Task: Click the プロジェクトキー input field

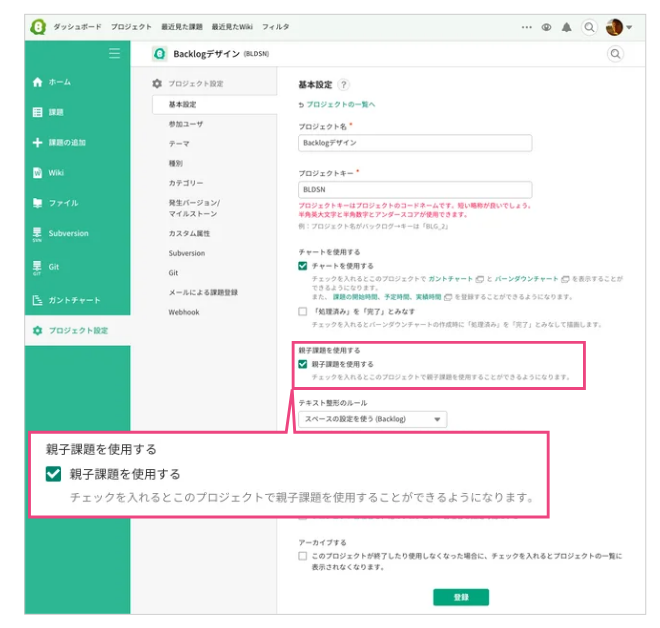Action: click(415, 189)
